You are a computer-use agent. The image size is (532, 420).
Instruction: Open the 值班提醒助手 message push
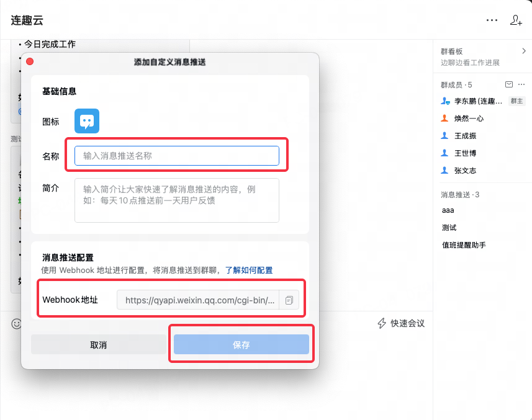(463, 245)
